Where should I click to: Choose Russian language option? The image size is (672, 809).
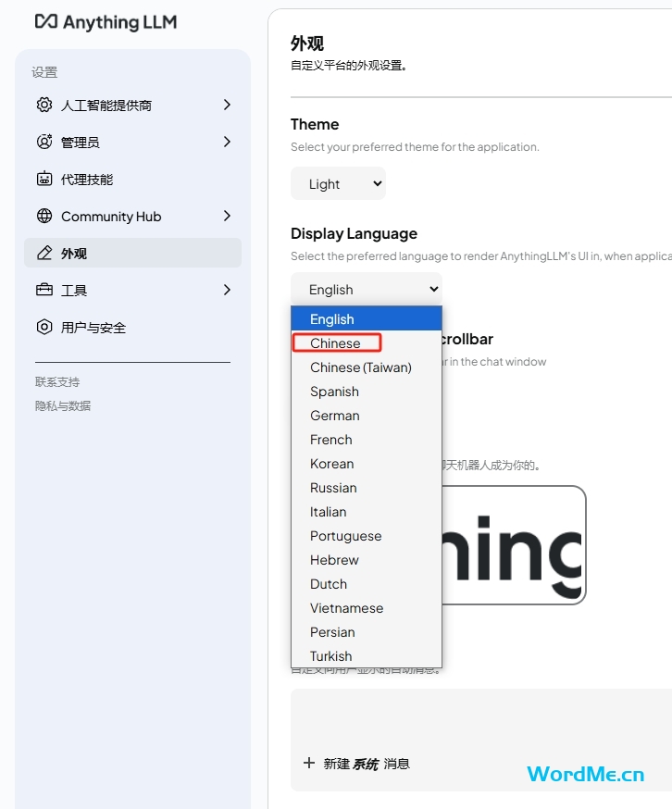coord(367,488)
